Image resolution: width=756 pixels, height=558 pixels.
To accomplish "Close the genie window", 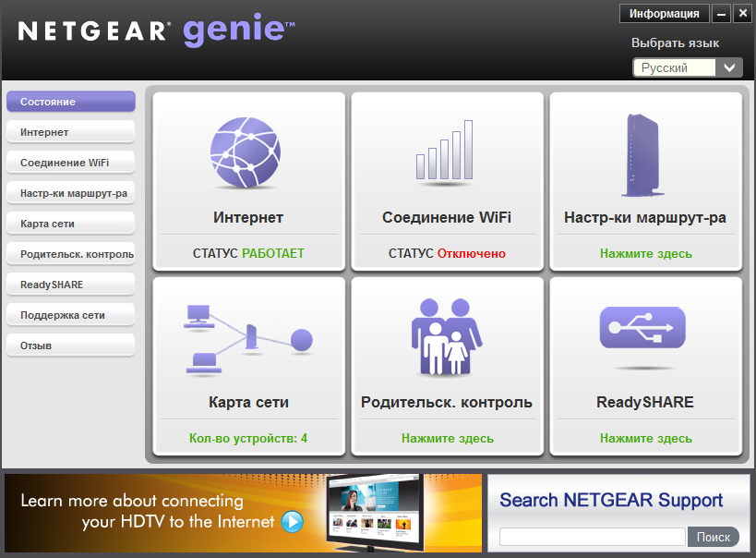I will click(742, 14).
